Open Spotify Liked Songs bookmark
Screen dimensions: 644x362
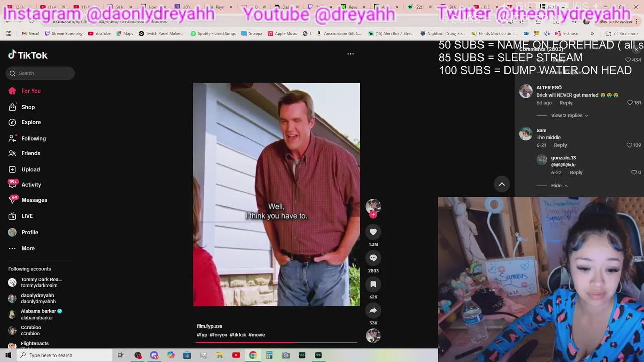[x=213, y=34]
